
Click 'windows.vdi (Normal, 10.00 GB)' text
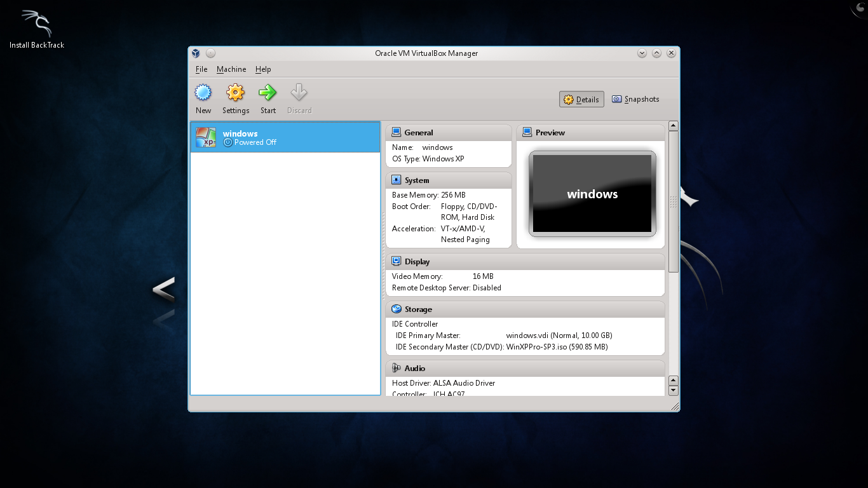click(x=559, y=335)
